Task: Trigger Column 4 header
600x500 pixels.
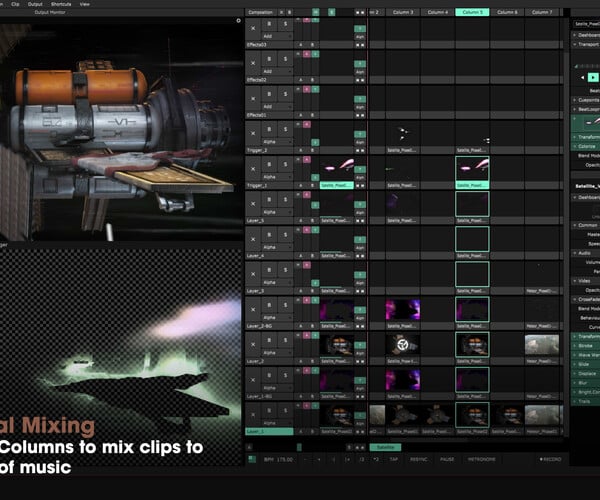Action: (438, 12)
